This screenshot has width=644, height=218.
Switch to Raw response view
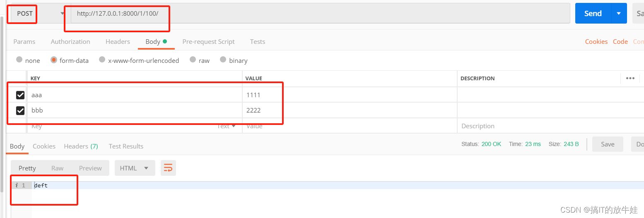pyautogui.click(x=57, y=168)
